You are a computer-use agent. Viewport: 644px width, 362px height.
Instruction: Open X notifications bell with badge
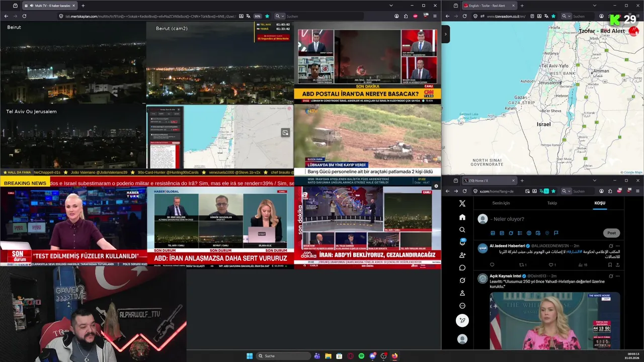point(462,242)
